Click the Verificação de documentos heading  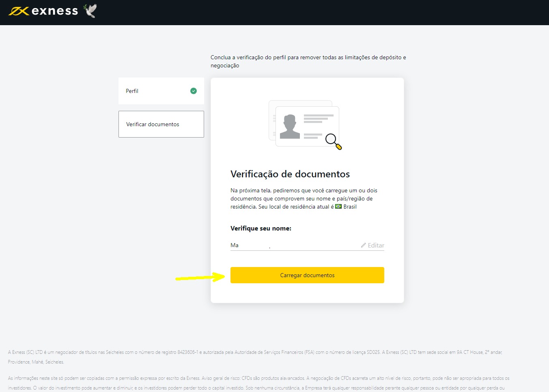pos(290,174)
